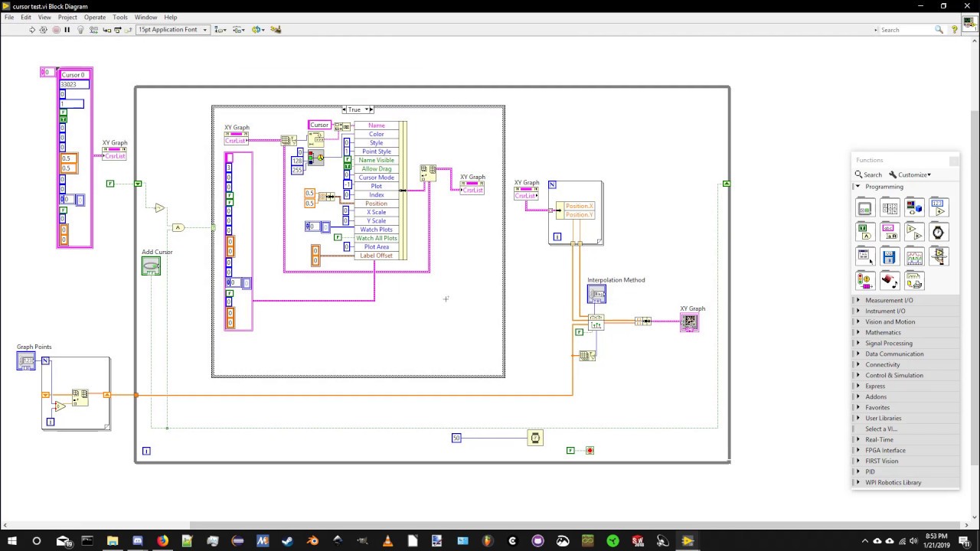Click the red loop stop condition terminal
Viewport: 980px width, 551px height.
(590, 450)
